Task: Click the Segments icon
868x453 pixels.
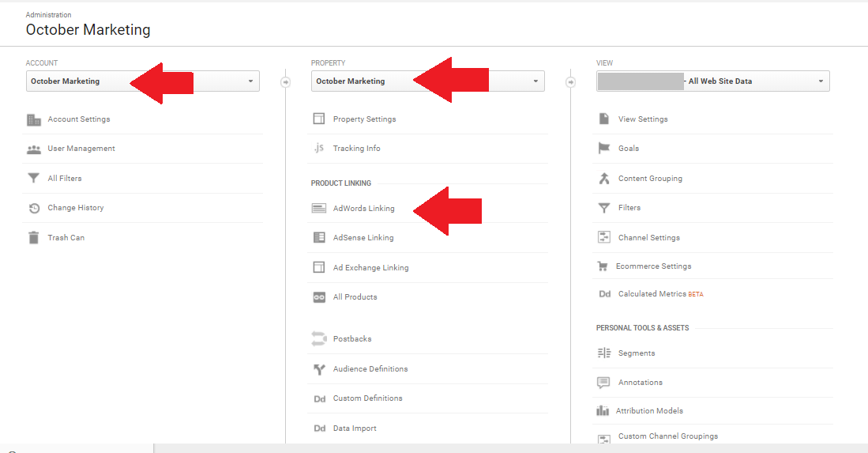Action: (x=604, y=353)
